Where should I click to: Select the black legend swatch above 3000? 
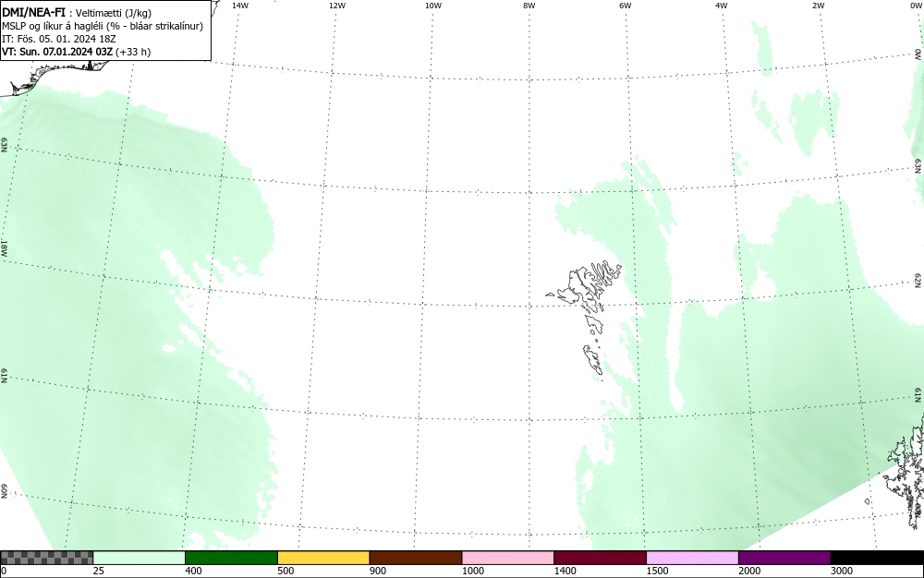[x=877, y=558]
